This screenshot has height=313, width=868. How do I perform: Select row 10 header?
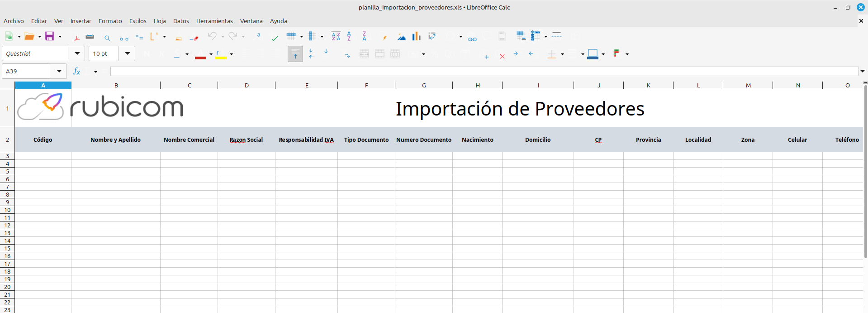click(x=7, y=210)
